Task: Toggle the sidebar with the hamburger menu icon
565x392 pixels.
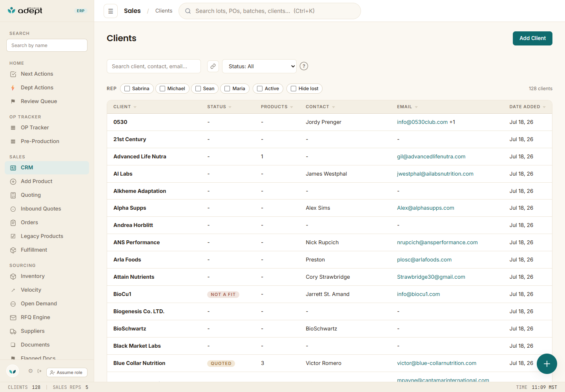Action: coord(111,11)
